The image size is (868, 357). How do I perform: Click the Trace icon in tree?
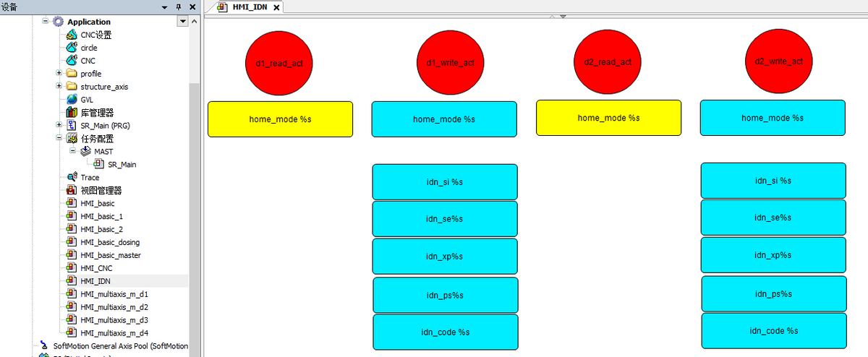pyautogui.click(x=72, y=177)
